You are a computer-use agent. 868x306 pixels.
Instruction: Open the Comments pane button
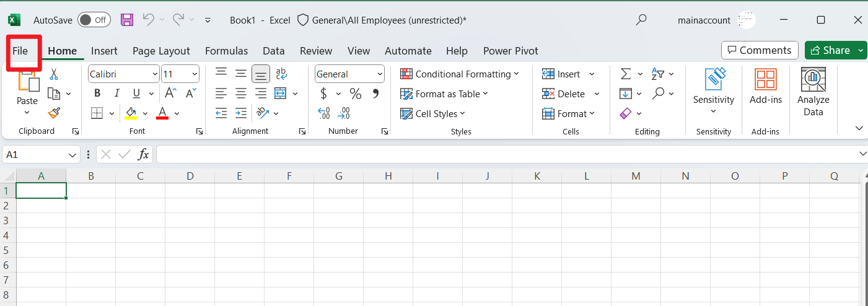[760, 50]
